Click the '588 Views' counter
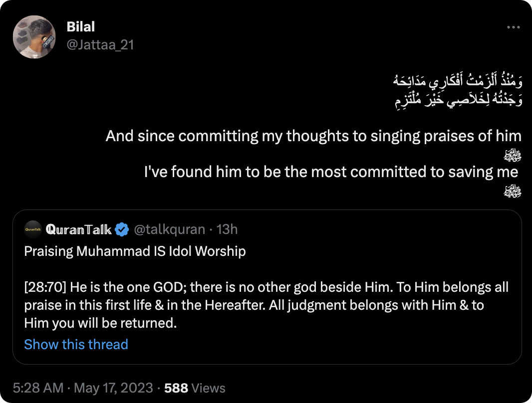532x403 pixels. 195,388
